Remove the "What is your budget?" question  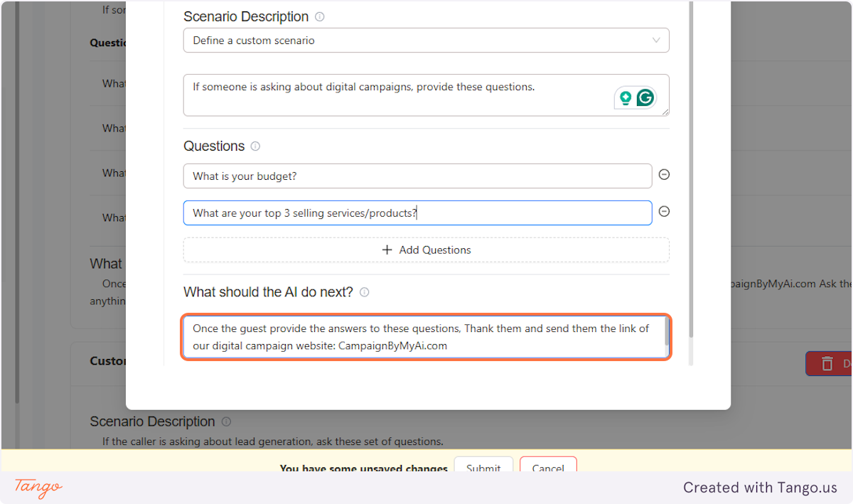click(x=664, y=174)
